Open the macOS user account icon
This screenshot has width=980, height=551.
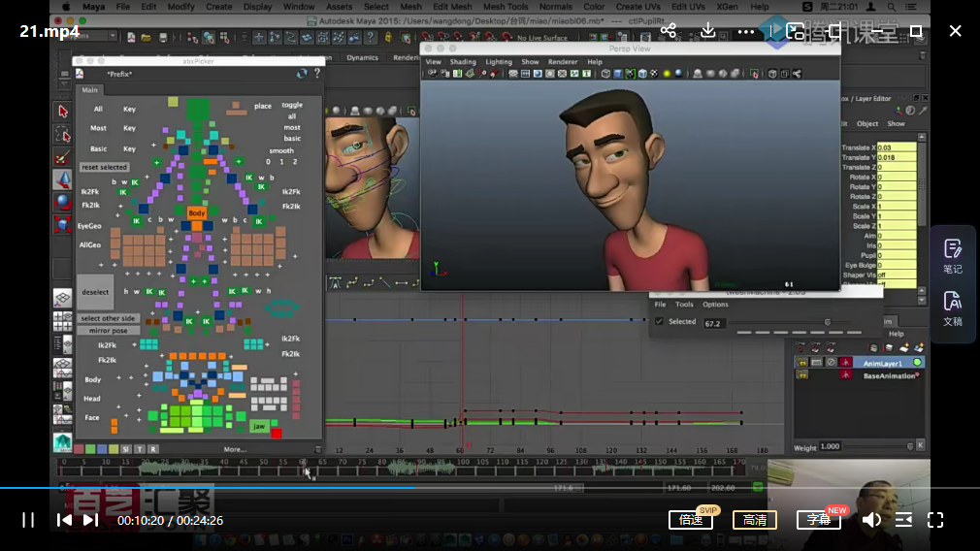[870, 7]
